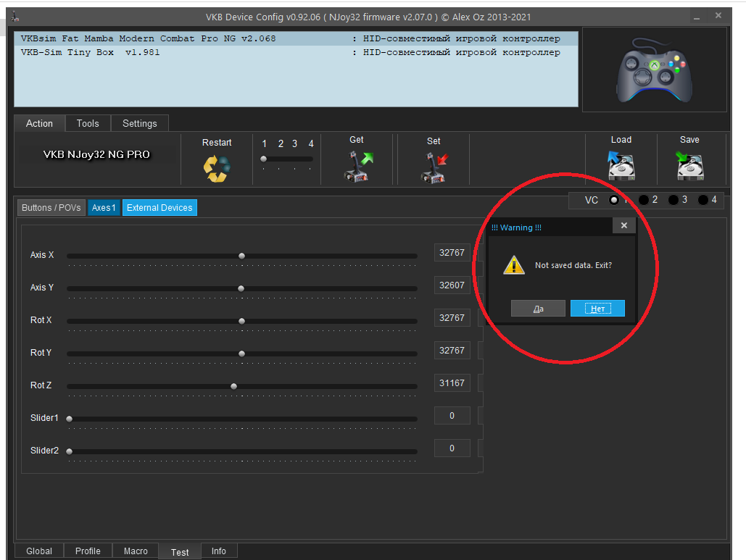Switch to Buttons / POVs tab
Image resolution: width=746 pixels, height=560 pixels.
pyautogui.click(x=51, y=208)
